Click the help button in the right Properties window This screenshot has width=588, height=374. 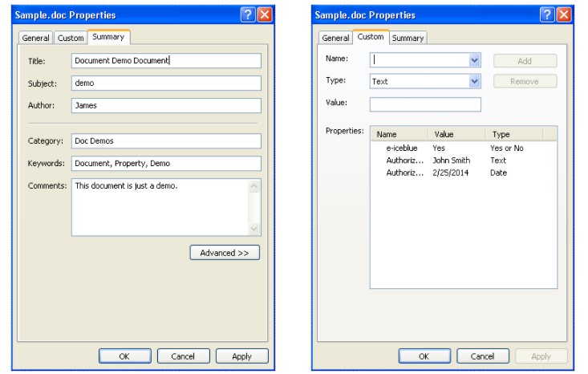[548, 15]
